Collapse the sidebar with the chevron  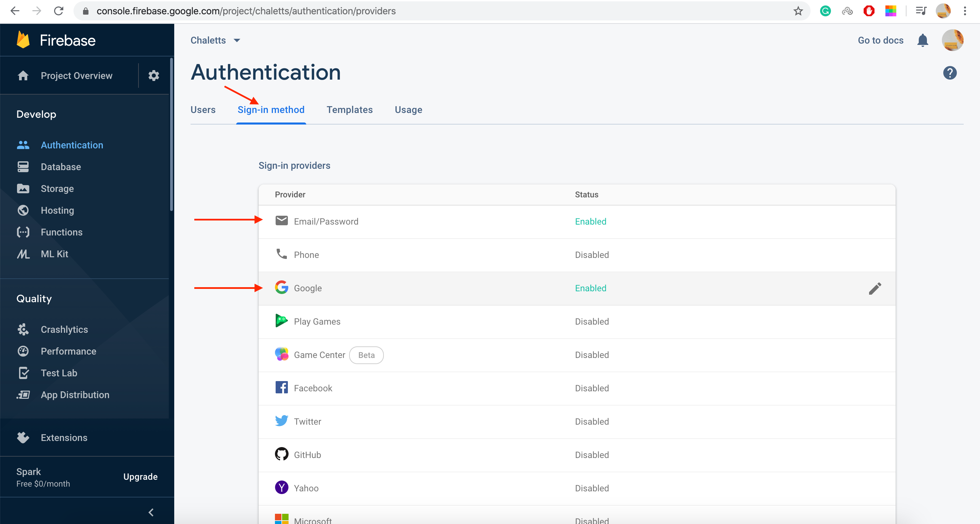151,512
